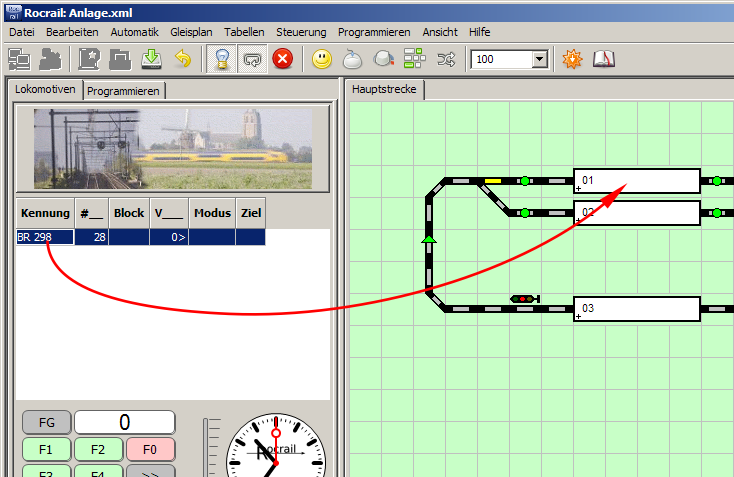Open the 100 value dropdown arrow
Screen dimensions: 734x477
click(x=540, y=60)
